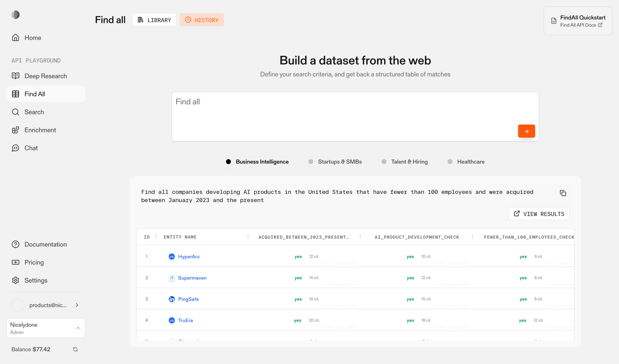Click the ID column header

[147, 237]
